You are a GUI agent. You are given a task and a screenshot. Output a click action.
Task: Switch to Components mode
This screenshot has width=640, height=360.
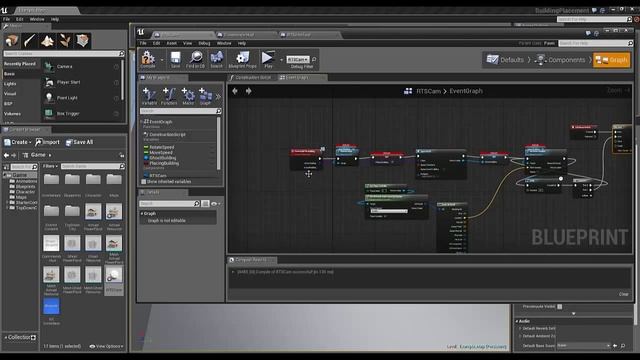561,60
